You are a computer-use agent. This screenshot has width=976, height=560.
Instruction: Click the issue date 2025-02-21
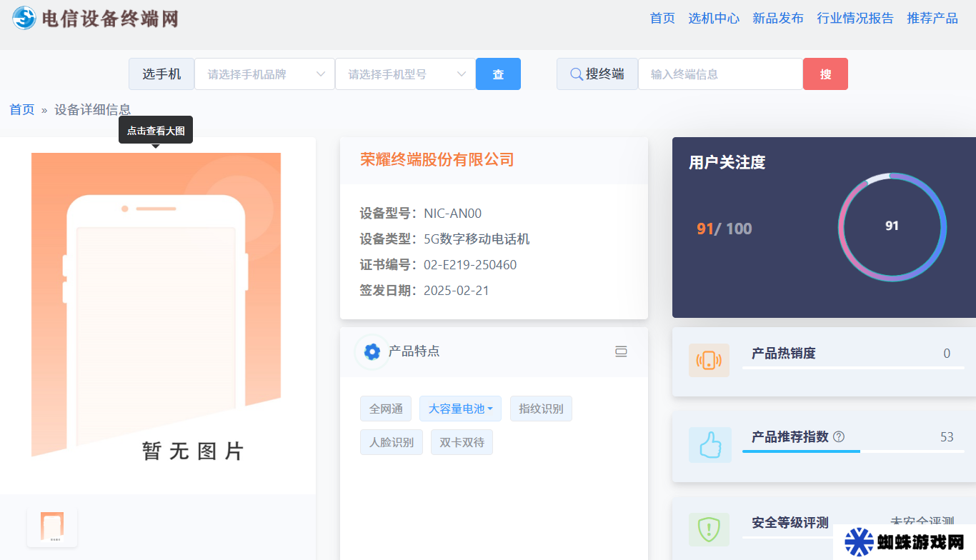457,291
